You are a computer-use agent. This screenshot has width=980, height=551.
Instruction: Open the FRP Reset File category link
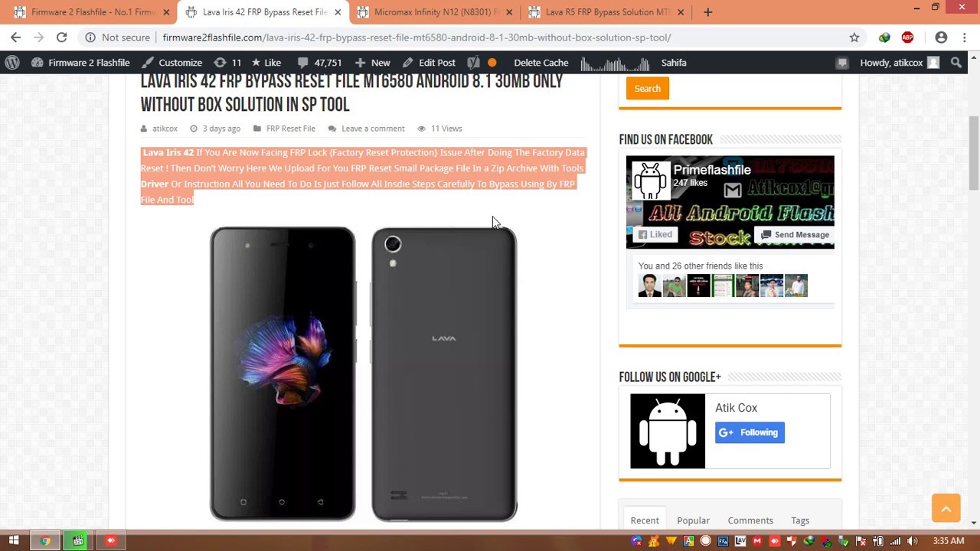click(290, 129)
